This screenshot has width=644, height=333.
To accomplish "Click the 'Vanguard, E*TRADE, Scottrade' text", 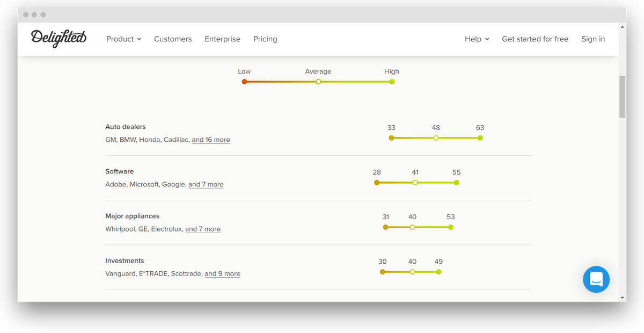I will [153, 273].
